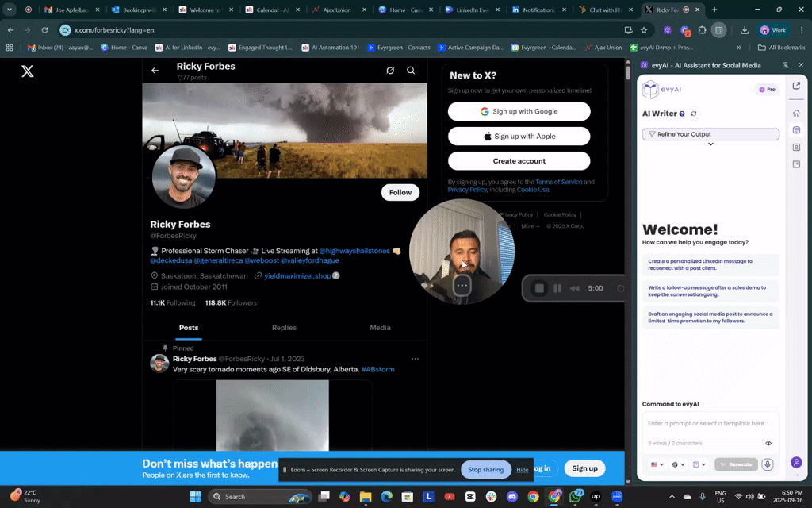The width and height of the screenshot is (812, 508).
Task: Open search icon on Ricky Forbes profile
Action: [411, 71]
